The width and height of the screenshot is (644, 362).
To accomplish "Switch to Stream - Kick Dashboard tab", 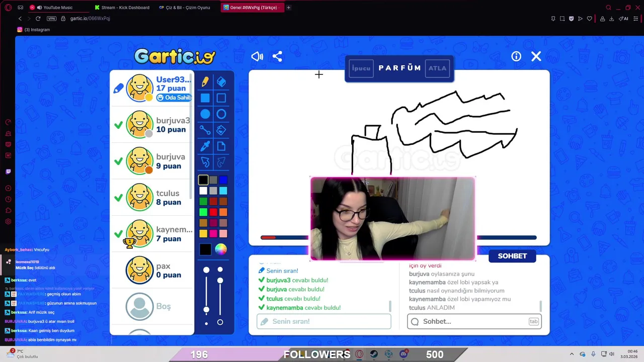I will pyautogui.click(x=122, y=8).
